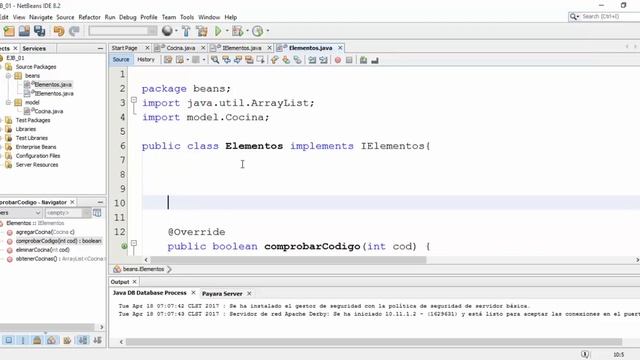The image size is (640, 360).
Task: Click the Undo arrow icon
Action: tap(59, 31)
